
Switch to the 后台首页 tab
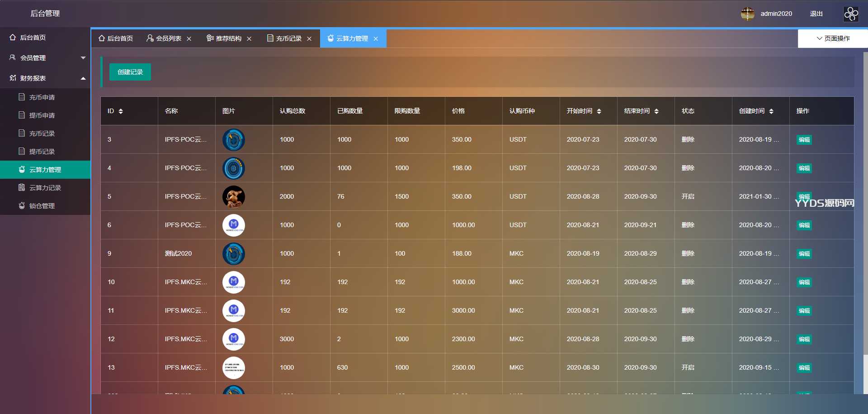click(116, 38)
